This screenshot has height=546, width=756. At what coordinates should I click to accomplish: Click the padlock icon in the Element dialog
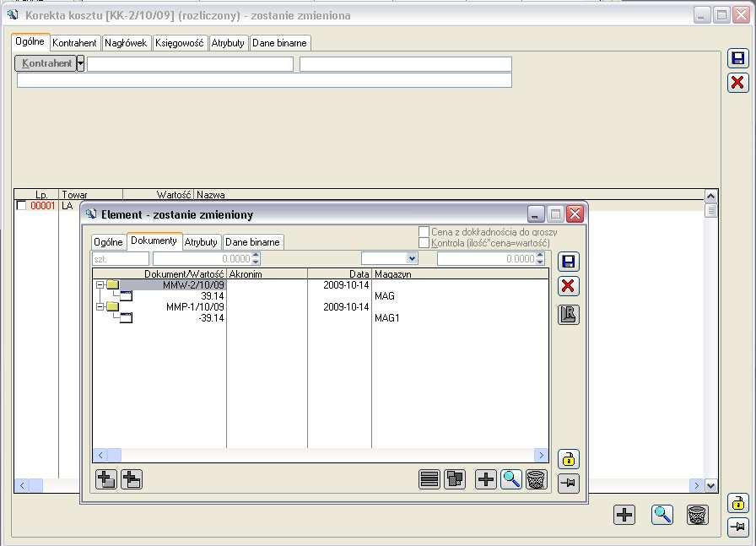[569, 459]
